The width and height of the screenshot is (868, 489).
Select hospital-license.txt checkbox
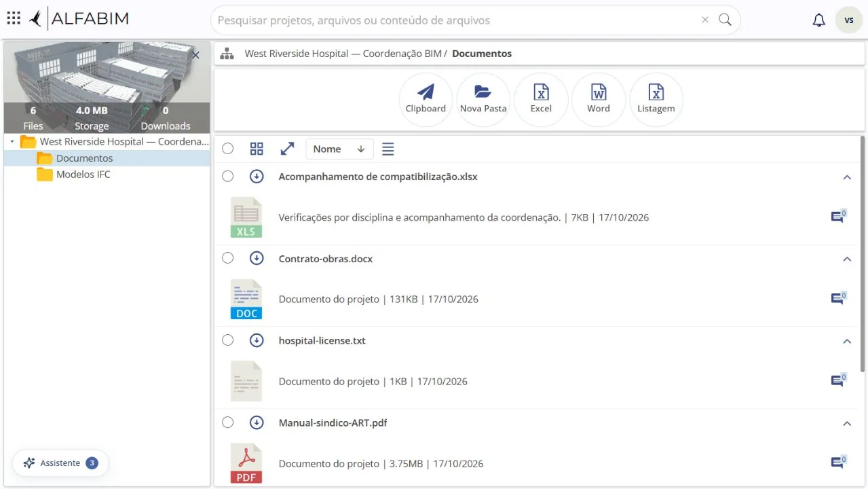point(228,340)
